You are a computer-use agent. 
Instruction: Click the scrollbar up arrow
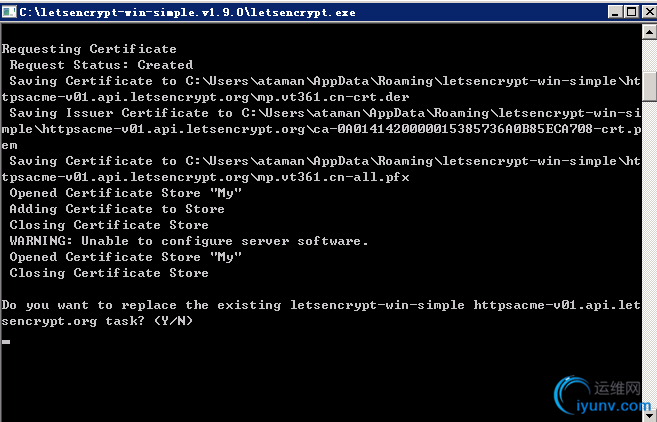[649, 31]
